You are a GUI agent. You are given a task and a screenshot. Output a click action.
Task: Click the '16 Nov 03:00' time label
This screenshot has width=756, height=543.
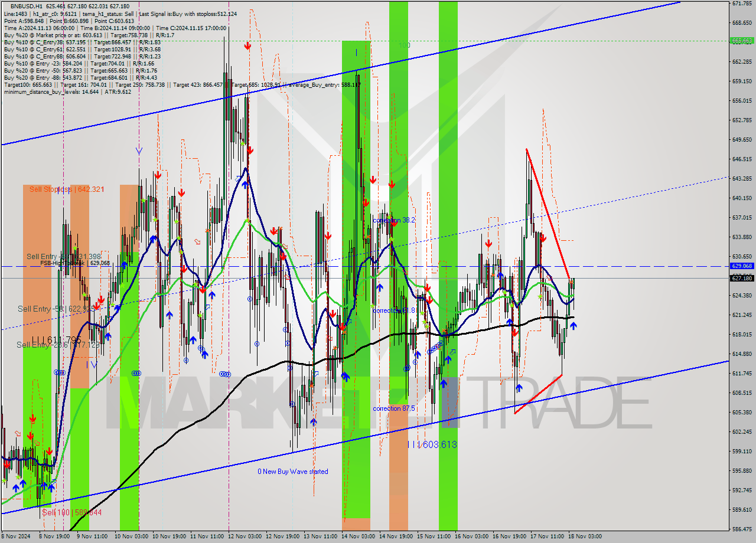click(x=471, y=537)
